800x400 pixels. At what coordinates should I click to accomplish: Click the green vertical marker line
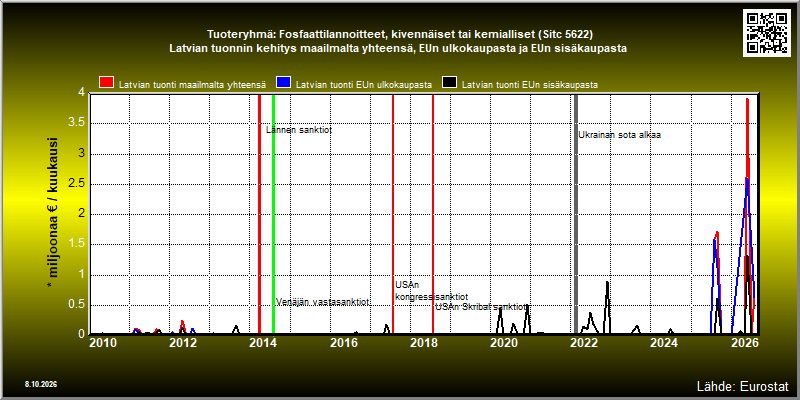(273, 214)
